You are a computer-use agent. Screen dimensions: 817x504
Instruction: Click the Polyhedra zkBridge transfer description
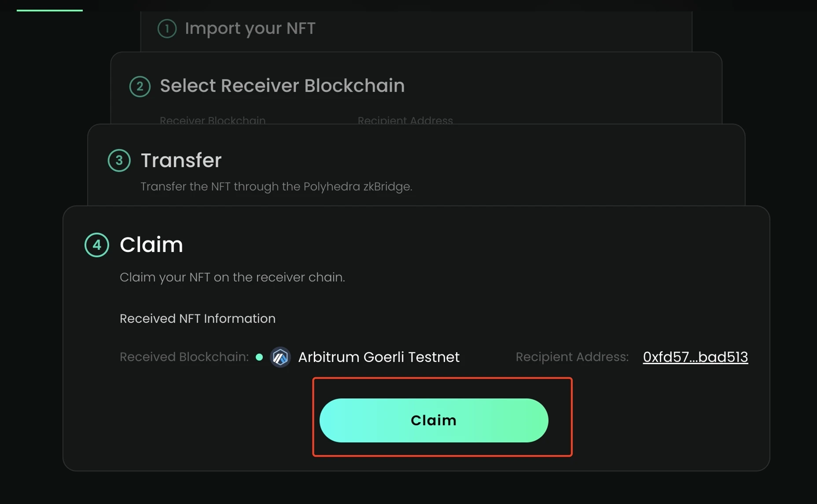coord(276,186)
